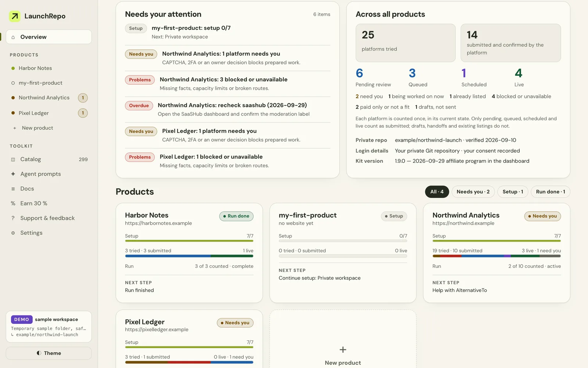588x368 pixels.
Task: Click Northwind Analytics sidebar badge showing 1
Action: point(83,98)
